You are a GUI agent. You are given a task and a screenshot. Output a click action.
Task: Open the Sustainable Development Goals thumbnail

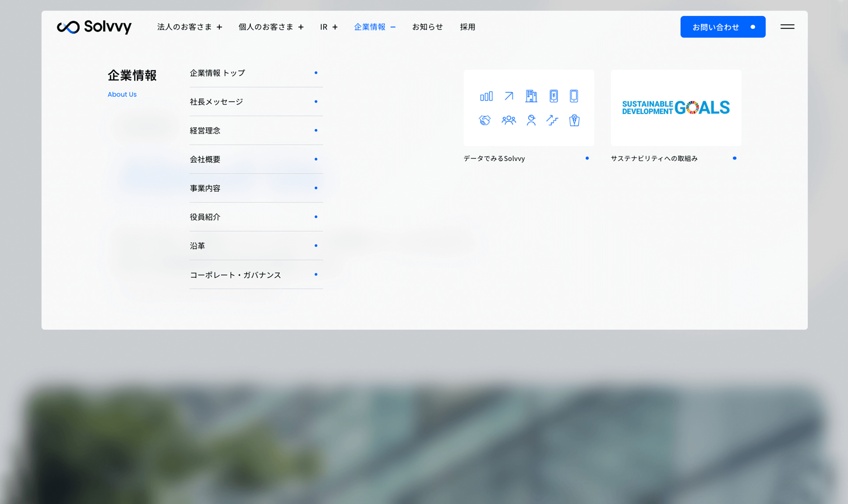click(676, 108)
